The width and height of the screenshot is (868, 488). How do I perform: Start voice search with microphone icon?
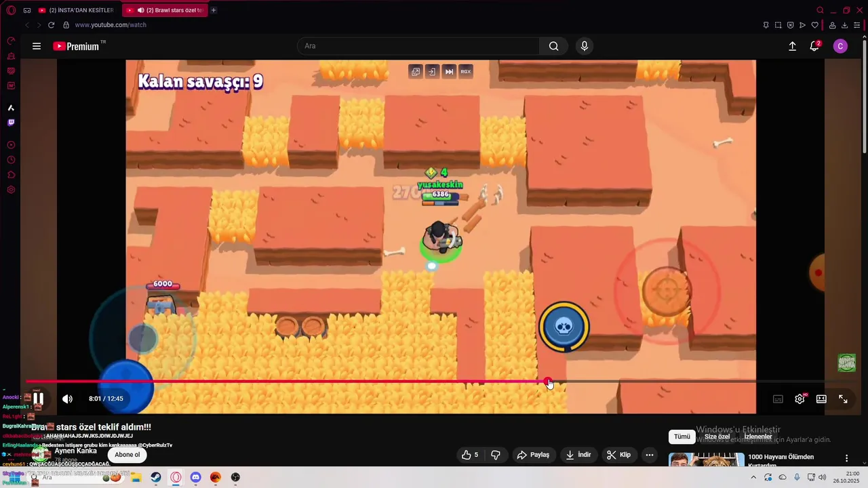[585, 46]
